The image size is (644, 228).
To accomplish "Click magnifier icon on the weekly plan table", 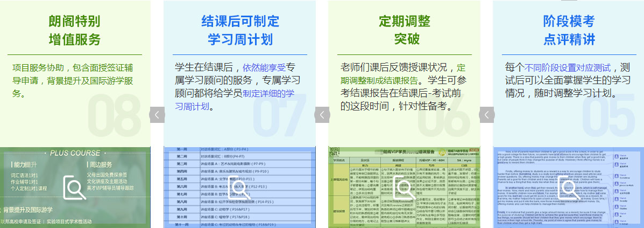I will (239, 188).
